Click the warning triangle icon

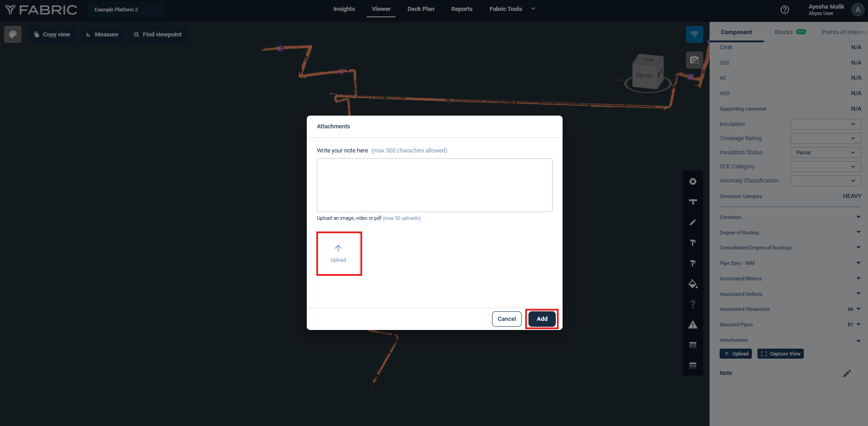(x=693, y=325)
